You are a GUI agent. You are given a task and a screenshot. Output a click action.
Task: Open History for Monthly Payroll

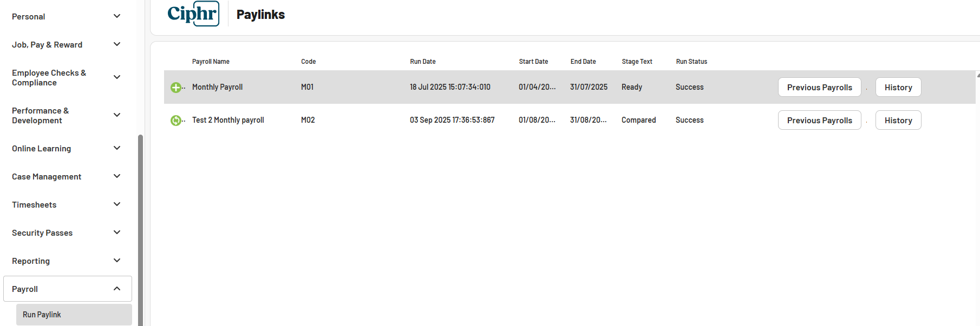[x=898, y=87]
